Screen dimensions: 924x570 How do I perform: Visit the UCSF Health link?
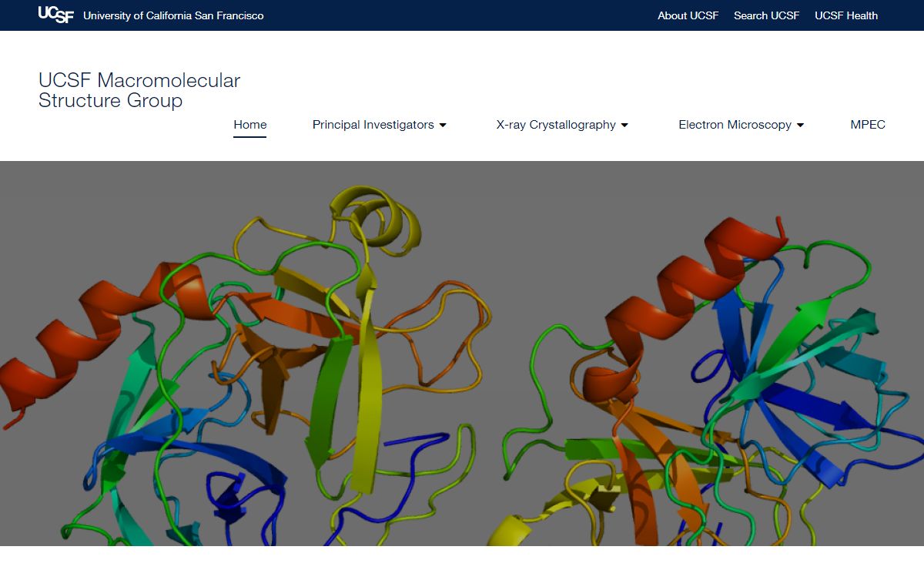(846, 15)
